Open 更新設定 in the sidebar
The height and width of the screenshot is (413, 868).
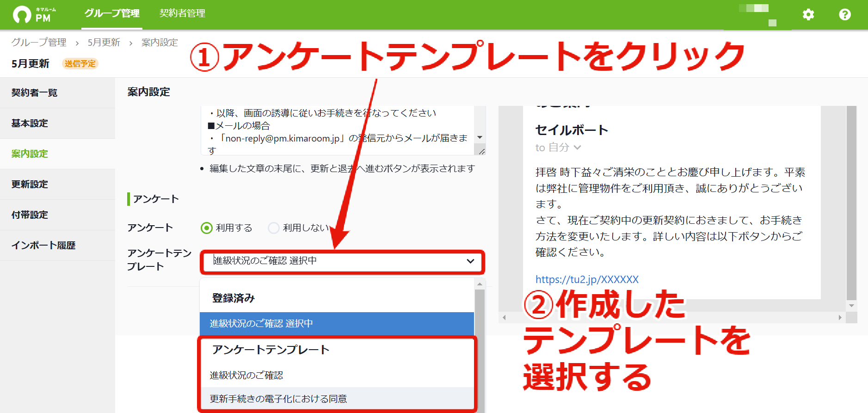57,184
